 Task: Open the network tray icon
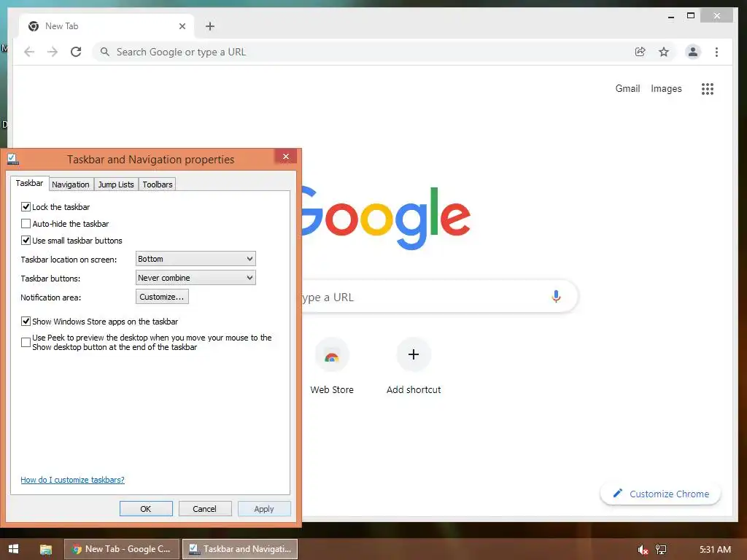coord(661,550)
